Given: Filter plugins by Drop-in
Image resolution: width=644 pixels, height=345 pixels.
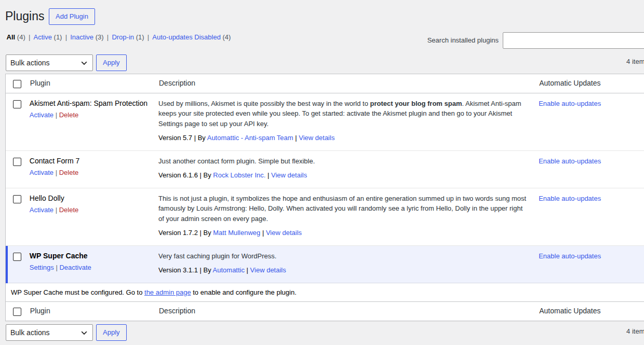Looking at the screenshot, I should point(123,37).
